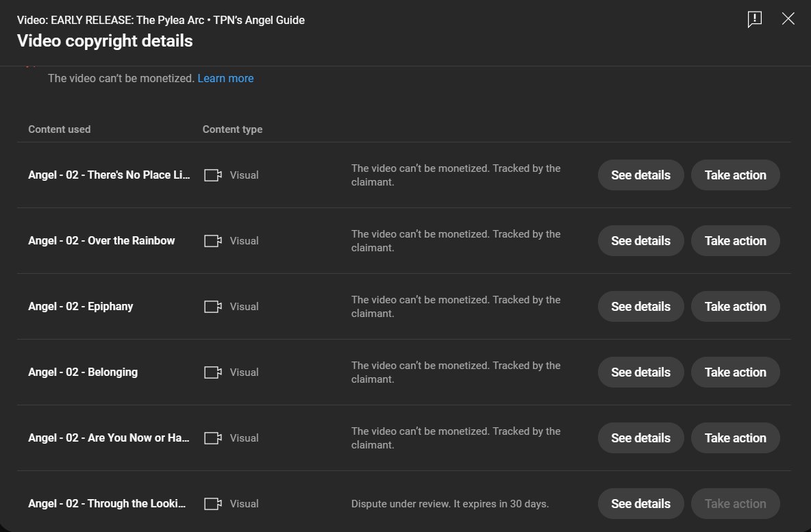Click Belonging row's can't be monetized status text
The width and height of the screenshot is (811, 532).
tap(456, 372)
